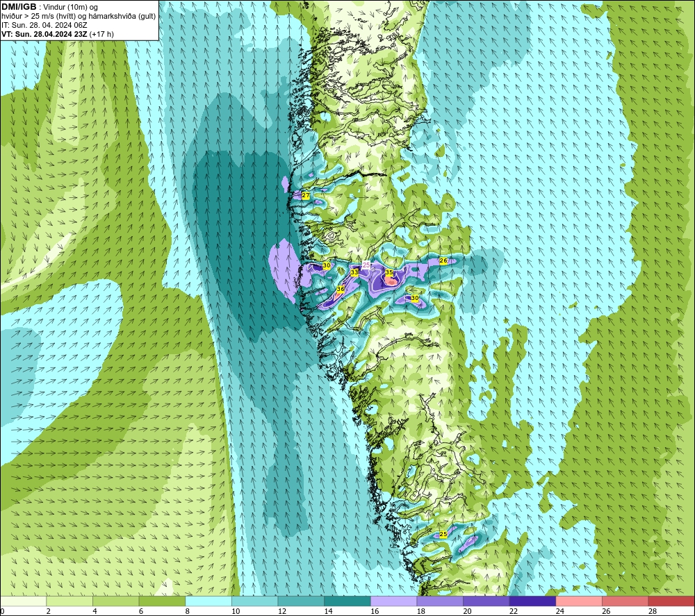Click legend scale number 0
695x616 pixels.
2,611
